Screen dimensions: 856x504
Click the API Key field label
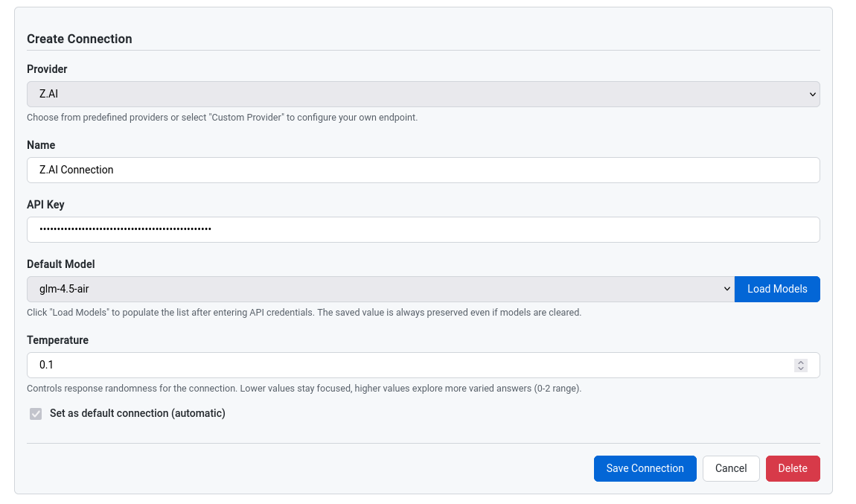click(45, 205)
